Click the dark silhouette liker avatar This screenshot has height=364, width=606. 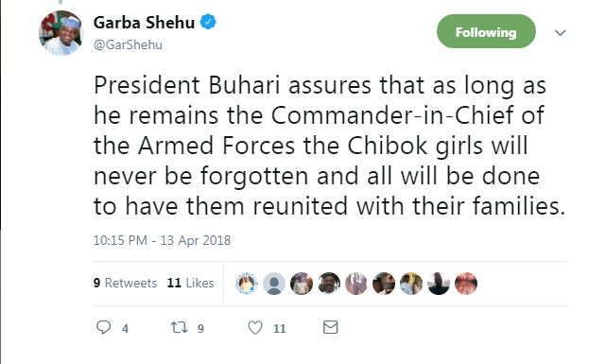coord(439,284)
